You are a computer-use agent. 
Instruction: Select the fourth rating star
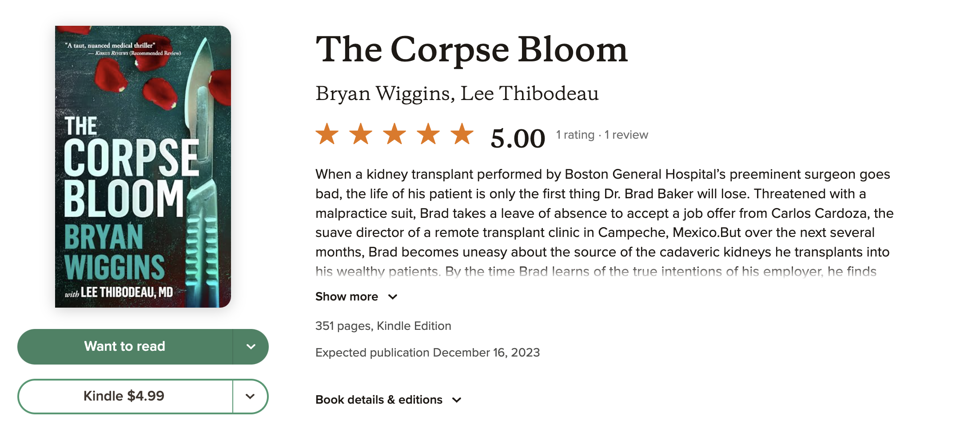(x=429, y=135)
